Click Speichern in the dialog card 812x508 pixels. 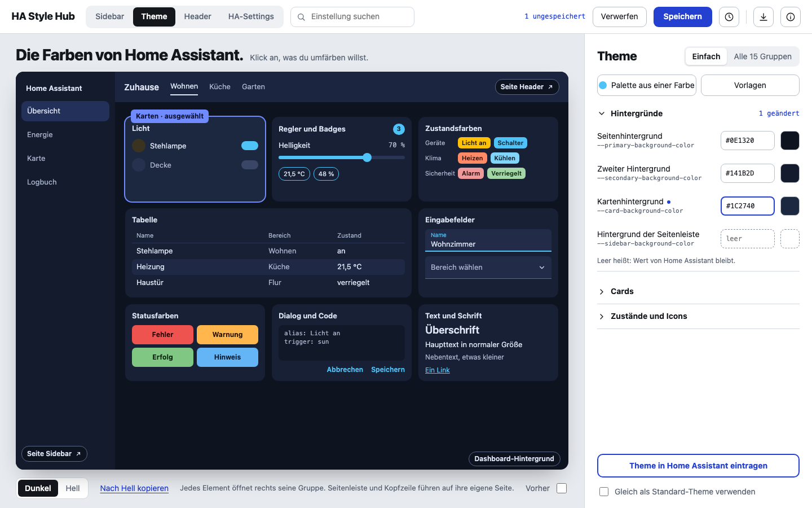click(x=388, y=370)
